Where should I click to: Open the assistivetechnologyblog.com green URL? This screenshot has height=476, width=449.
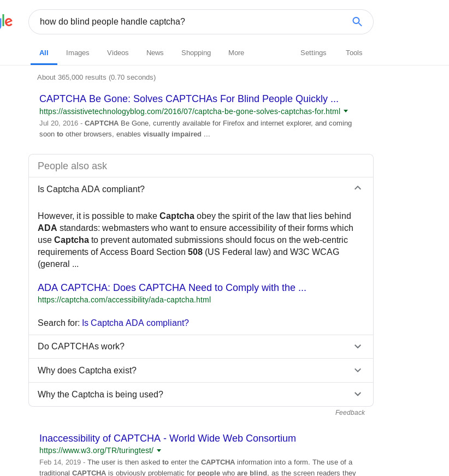coord(190,111)
